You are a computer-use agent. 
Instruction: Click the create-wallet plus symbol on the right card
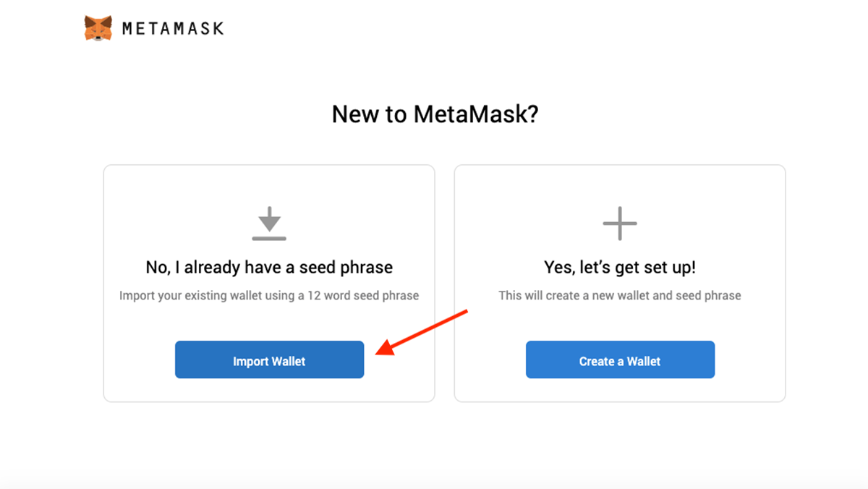click(x=620, y=223)
